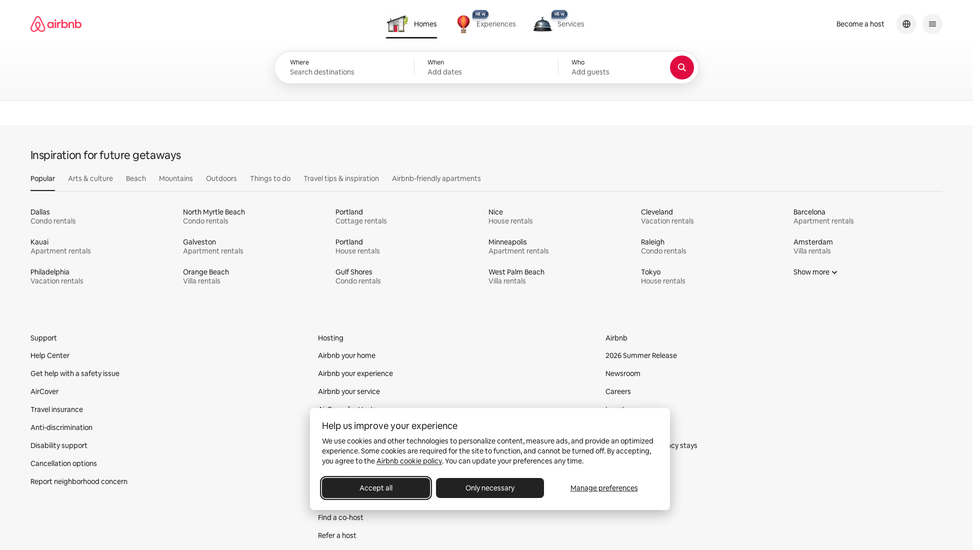The height and width of the screenshot is (550, 980).
Task: Open the When add dates field
Action: [x=486, y=67]
